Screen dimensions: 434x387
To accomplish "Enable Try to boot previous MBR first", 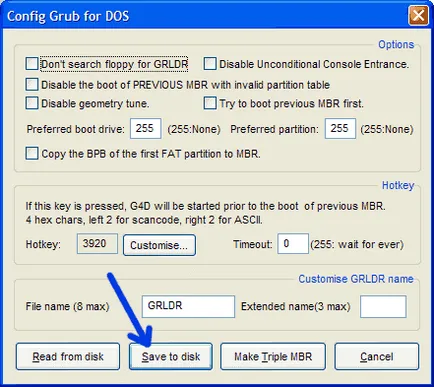I will tap(210, 103).
